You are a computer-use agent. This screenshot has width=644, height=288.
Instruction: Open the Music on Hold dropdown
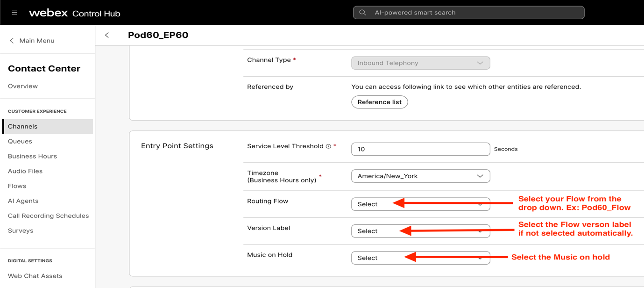click(x=420, y=258)
